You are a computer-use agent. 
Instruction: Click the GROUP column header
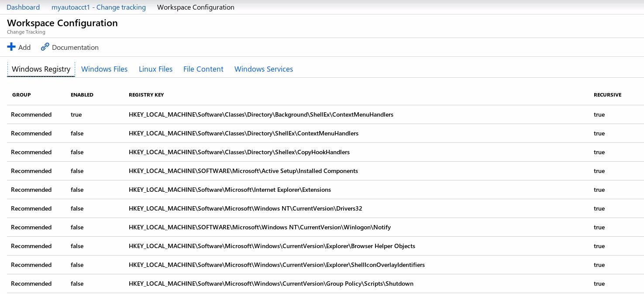click(21, 95)
